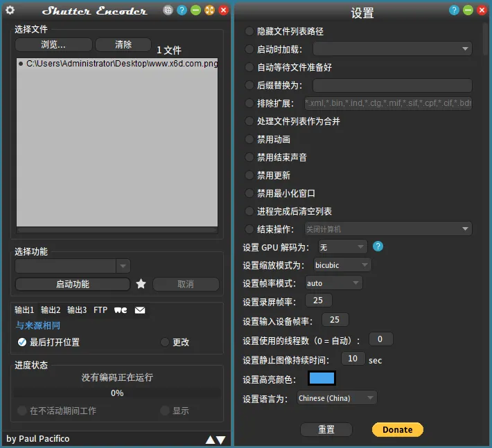Open the blue highlight color swatch
Screen dimensions: 492x448
[322, 379]
